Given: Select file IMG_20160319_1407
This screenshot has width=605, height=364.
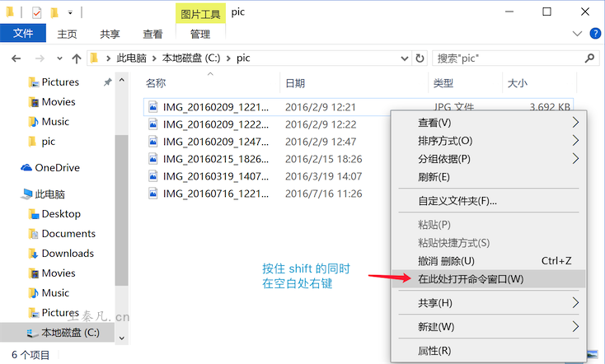Looking at the screenshot, I should point(215,176).
